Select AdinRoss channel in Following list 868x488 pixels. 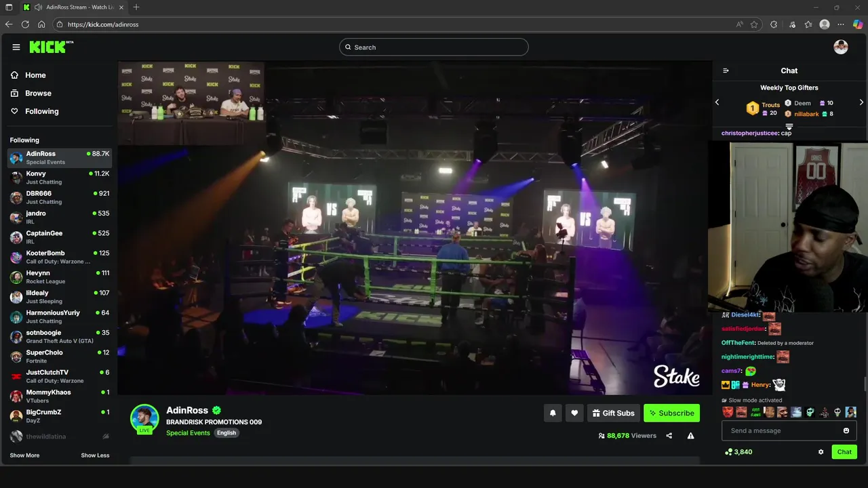60,157
